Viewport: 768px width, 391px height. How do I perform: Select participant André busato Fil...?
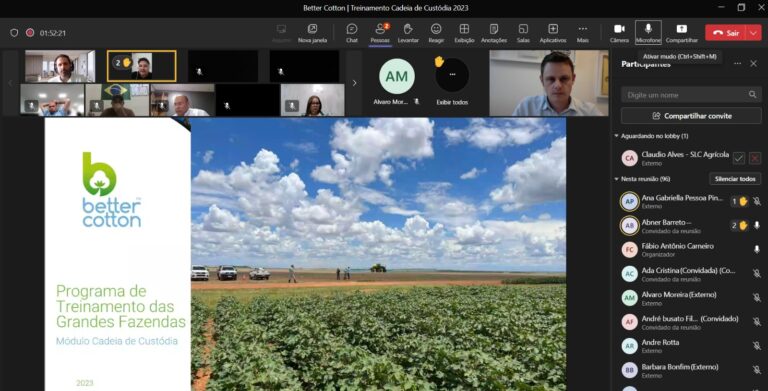691,322
